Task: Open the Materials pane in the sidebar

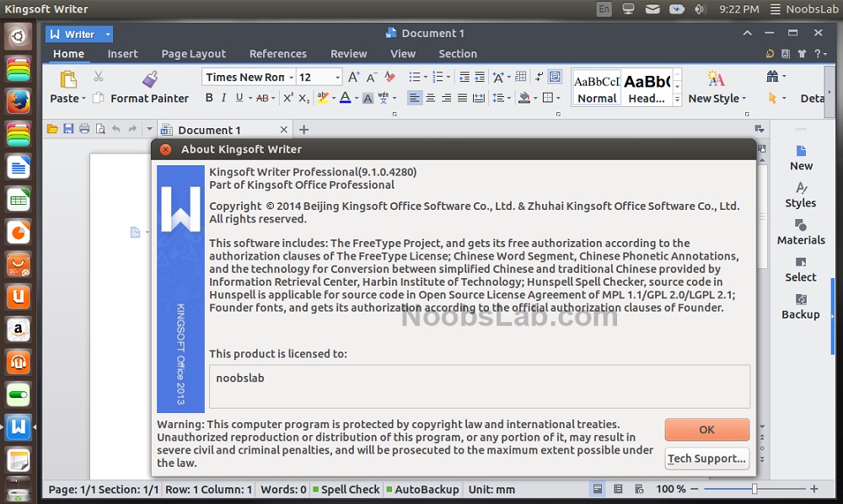Action: [x=801, y=232]
